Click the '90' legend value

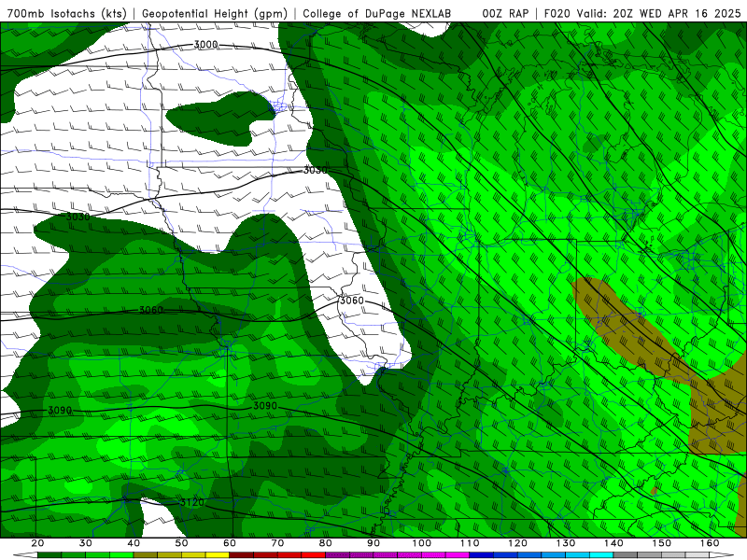pos(374,543)
